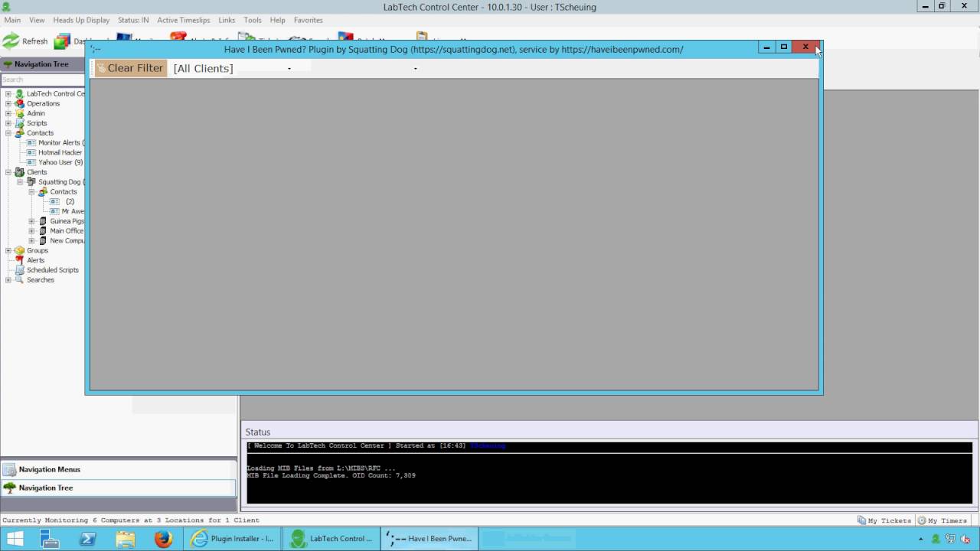Screen dimensions: 980x551
Task: Click the Navigation Tree panel header icon
Action: [x=8, y=64]
